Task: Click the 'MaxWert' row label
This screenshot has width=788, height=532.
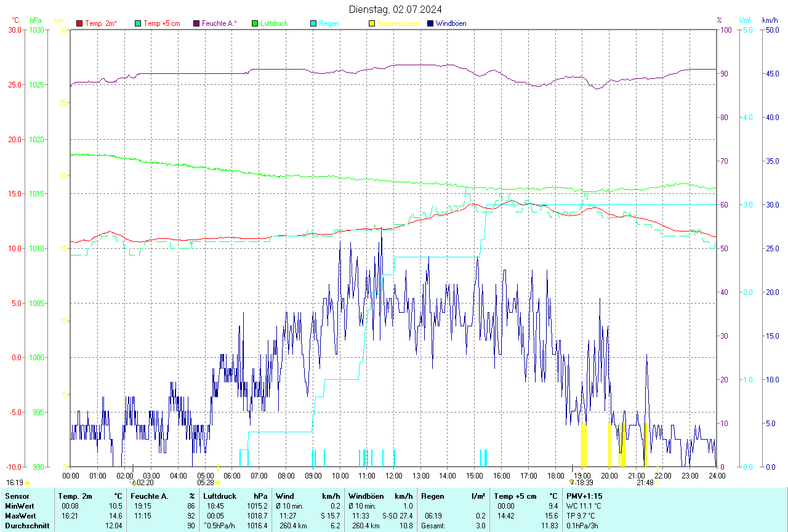Action: point(20,515)
